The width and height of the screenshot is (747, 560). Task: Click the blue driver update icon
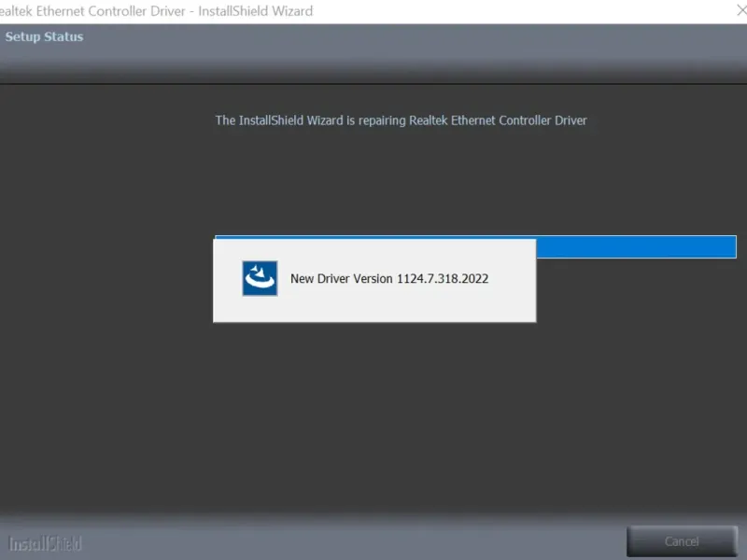click(x=260, y=278)
